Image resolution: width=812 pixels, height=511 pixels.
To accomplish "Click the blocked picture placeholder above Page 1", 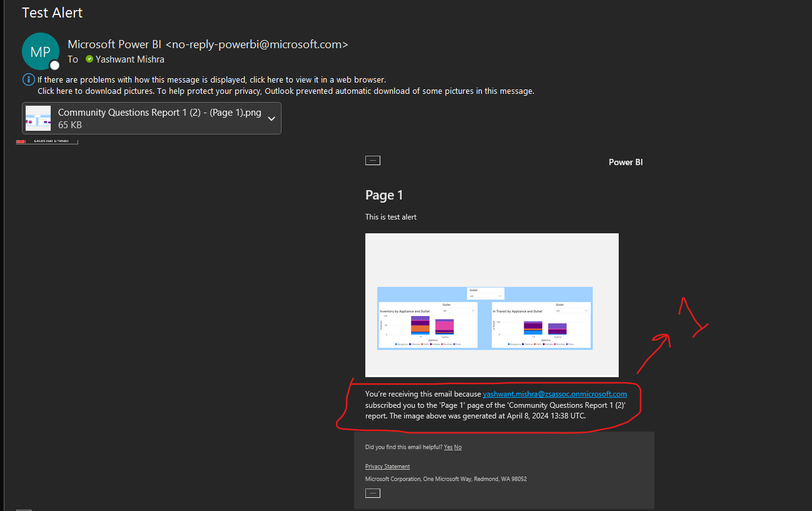I will pos(373,161).
